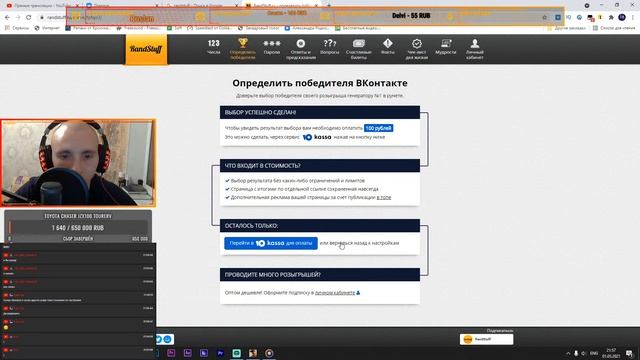This screenshot has width=640, height=360.
Task: Click the ЮKassa logo in payment text
Action: [x=317, y=137]
